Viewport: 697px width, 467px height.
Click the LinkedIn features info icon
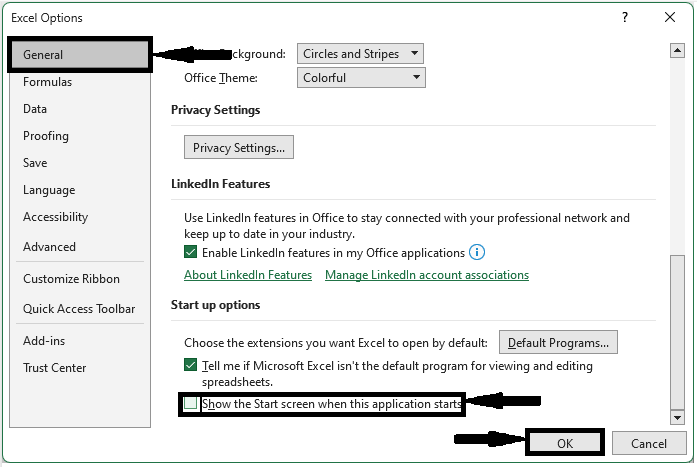click(x=477, y=253)
